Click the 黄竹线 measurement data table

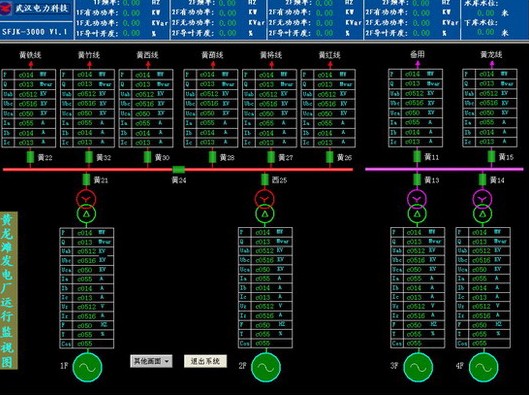88,108
